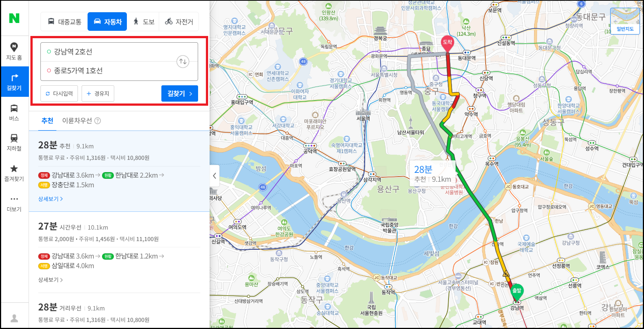Image resolution: width=644 pixels, height=329 pixels.
Task: Click 서울역 station icon on map
Action: (363, 115)
